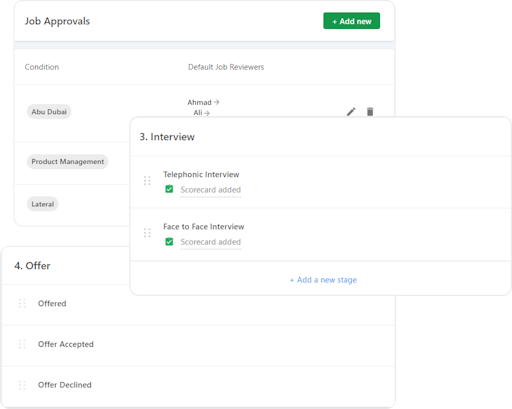Open Scorecard added link under Telephonic Interview
The width and height of the screenshot is (512, 409).
point(211,190)
